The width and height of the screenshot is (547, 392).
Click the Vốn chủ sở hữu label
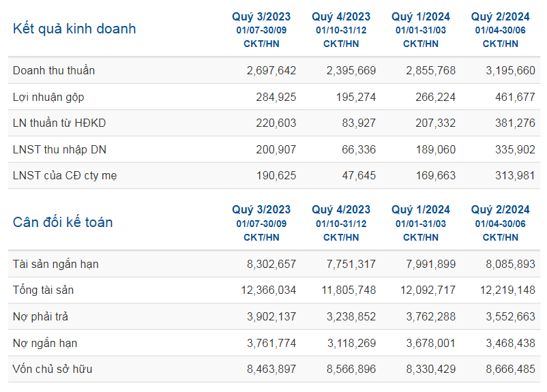coord(53,370)
